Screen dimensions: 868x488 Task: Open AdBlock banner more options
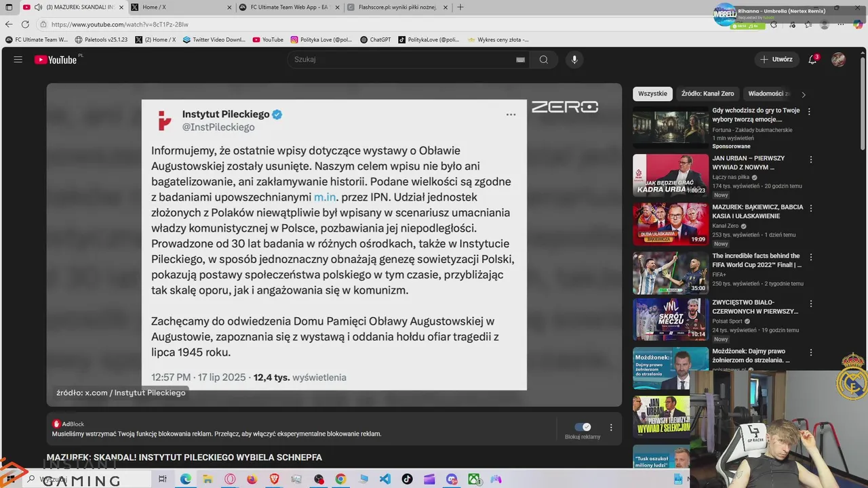coord(611,428)
